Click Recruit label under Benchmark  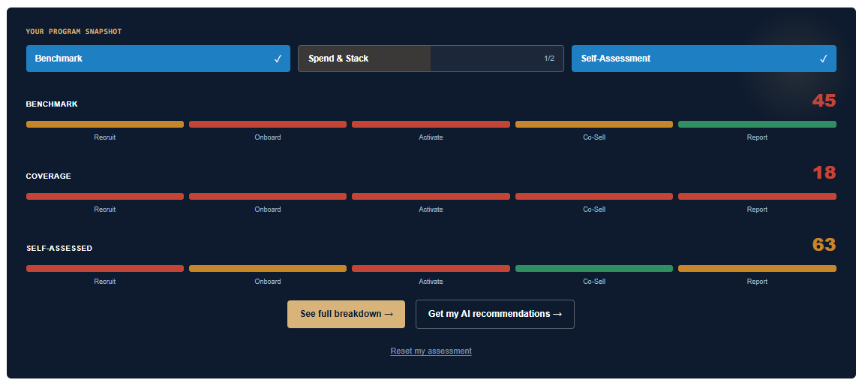tap(104, 137)
